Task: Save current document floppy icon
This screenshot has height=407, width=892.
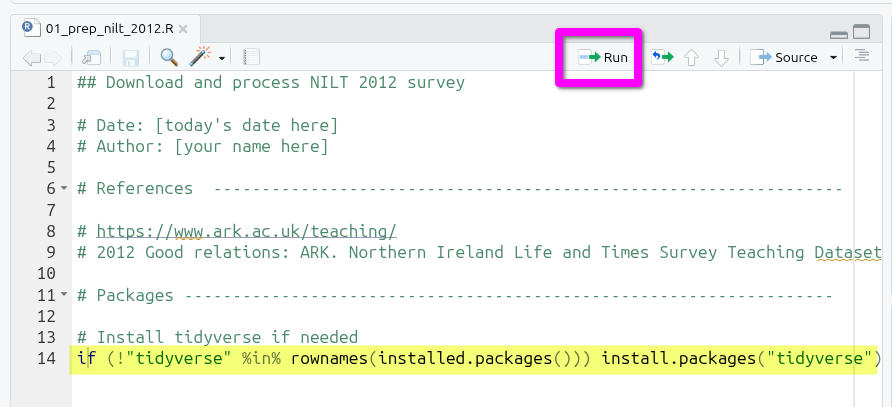Action: point(131,57)
